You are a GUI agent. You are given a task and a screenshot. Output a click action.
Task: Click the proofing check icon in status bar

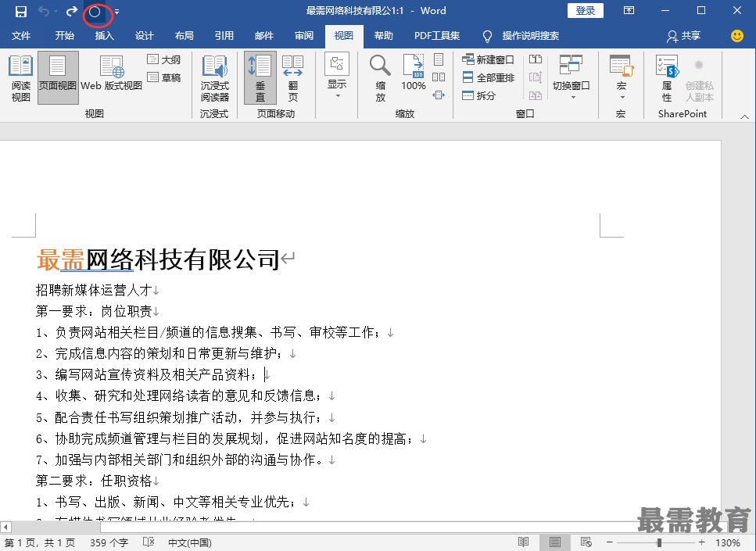coord(149,542)
